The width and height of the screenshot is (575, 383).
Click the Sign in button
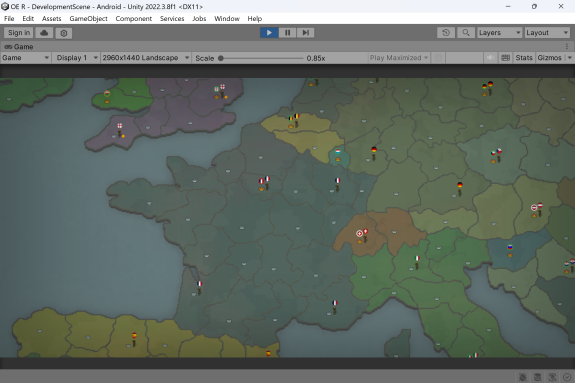19,33
